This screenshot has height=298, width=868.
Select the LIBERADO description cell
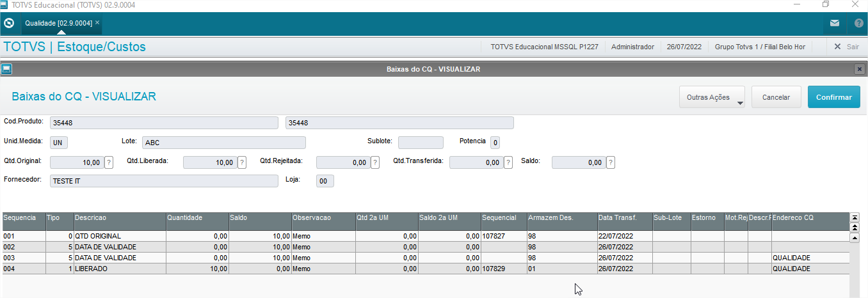pyautogui.click(x=120, y=269)
